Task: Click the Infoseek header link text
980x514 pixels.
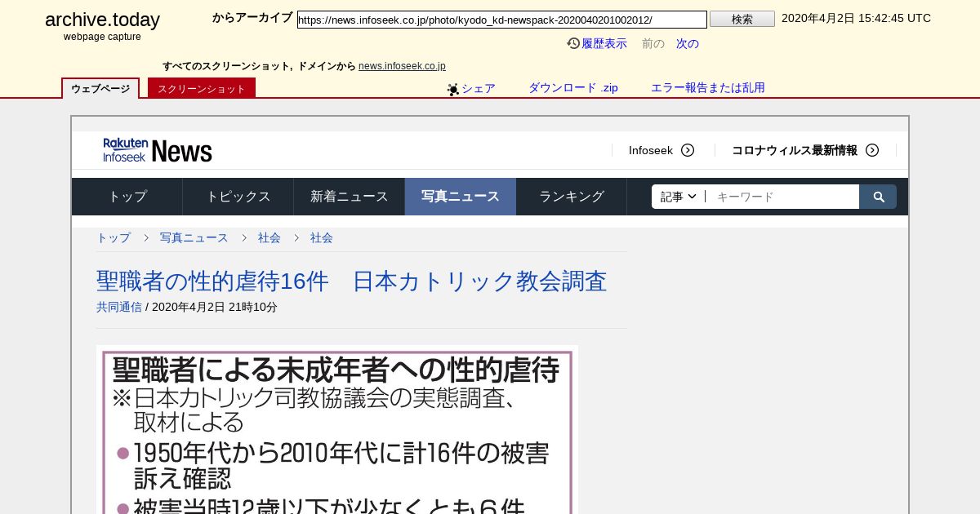Action: 651,150
